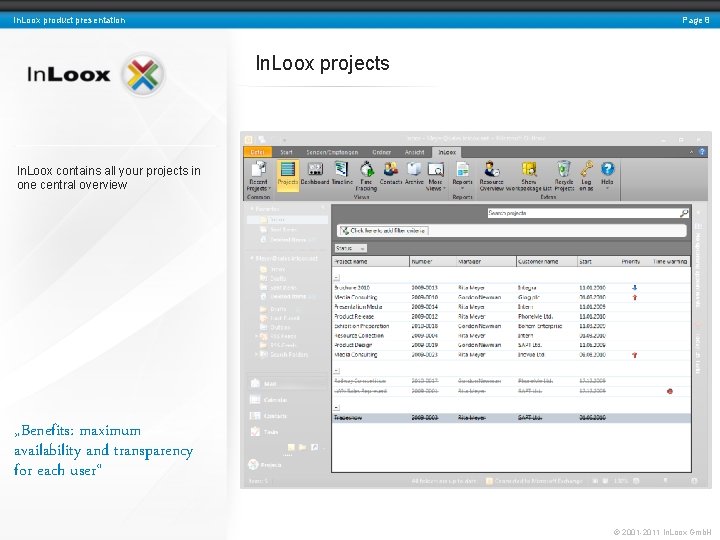Expand the More Views dropdown

pos(435,176)
